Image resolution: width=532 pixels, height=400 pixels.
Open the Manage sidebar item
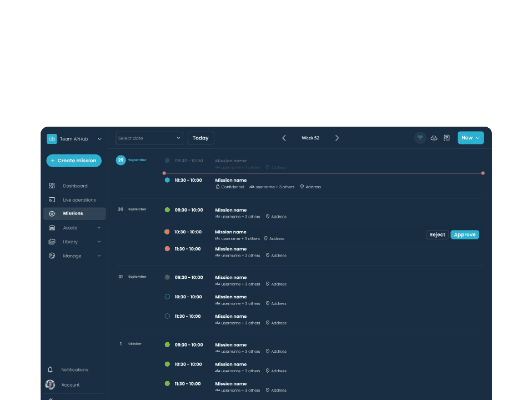point(72,256)
